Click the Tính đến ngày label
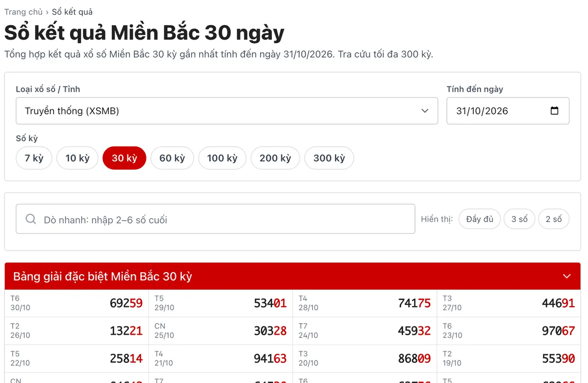 (475, 89)
